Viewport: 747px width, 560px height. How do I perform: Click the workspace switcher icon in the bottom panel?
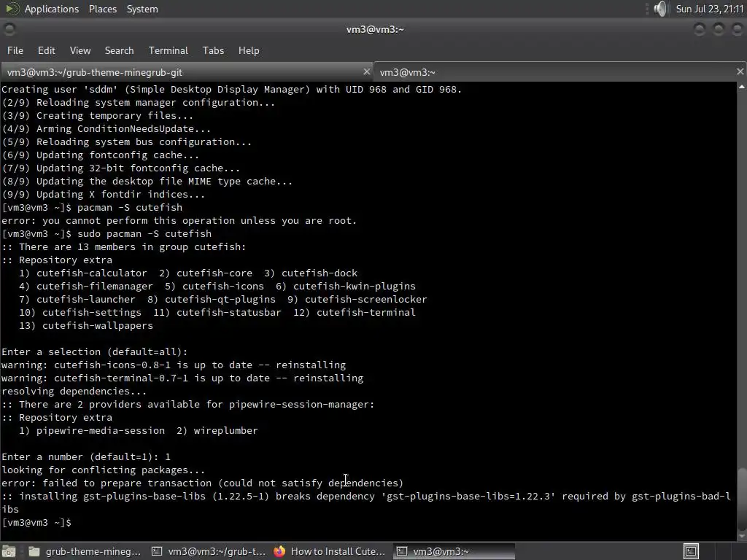tap(691, 551)
